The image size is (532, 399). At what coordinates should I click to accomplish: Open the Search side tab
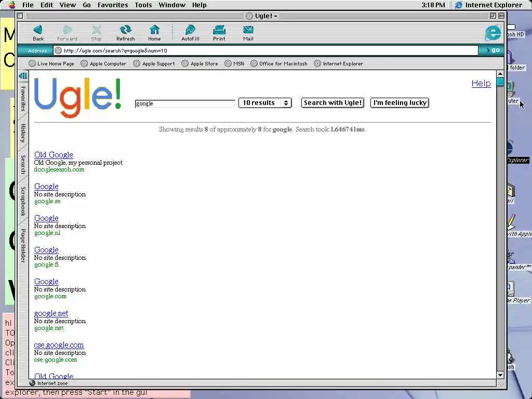tap(23, 165)
